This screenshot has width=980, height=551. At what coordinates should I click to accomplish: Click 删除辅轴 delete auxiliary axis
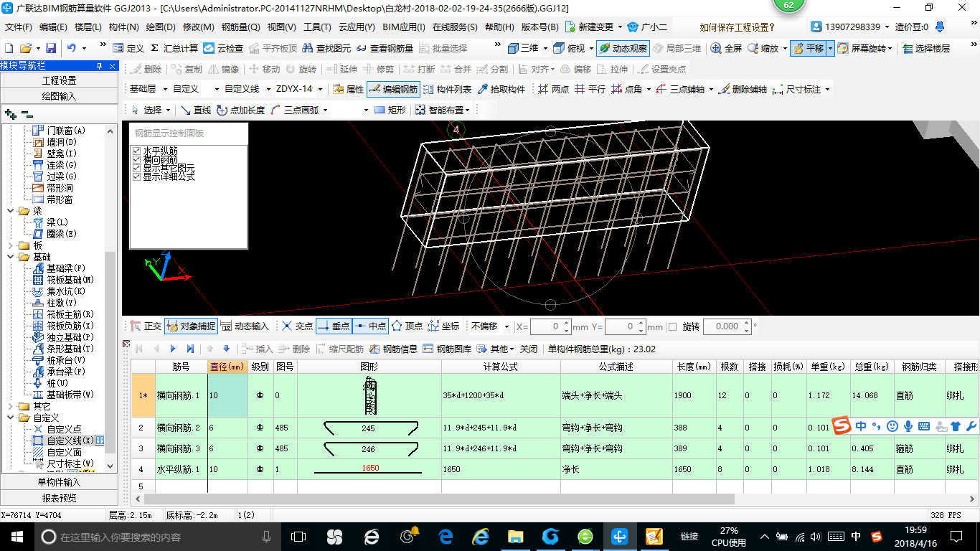click(743, 89)
